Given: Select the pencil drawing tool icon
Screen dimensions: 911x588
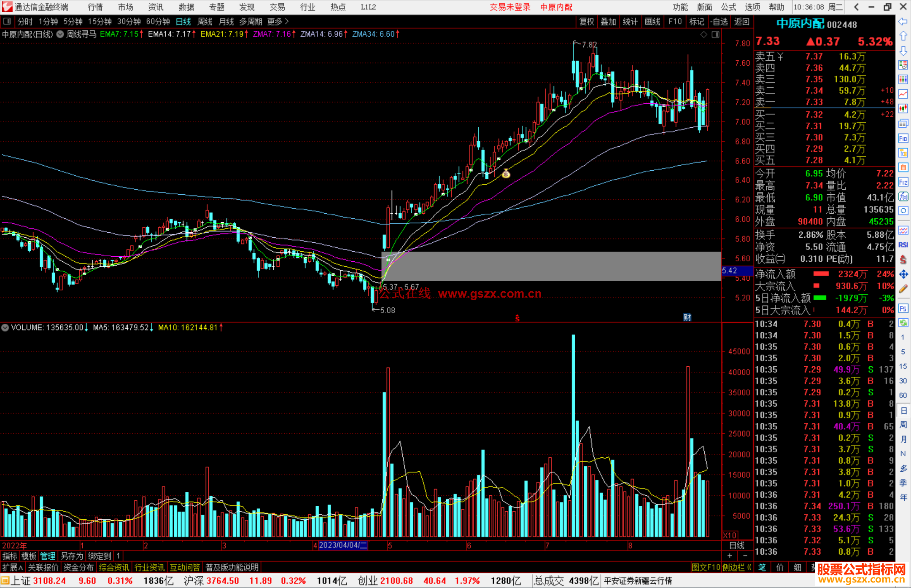Looking at the screenshot, I should click(903, 289).
